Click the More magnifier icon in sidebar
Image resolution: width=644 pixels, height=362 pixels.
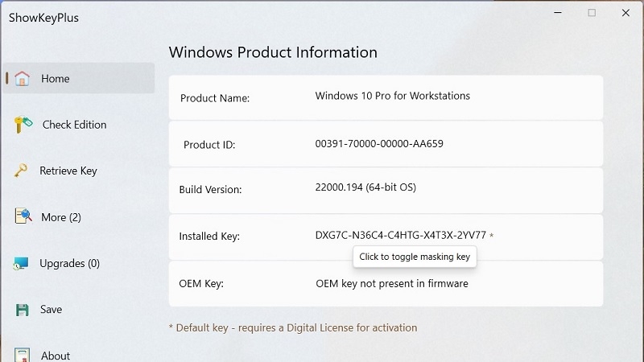coord(23,217)
